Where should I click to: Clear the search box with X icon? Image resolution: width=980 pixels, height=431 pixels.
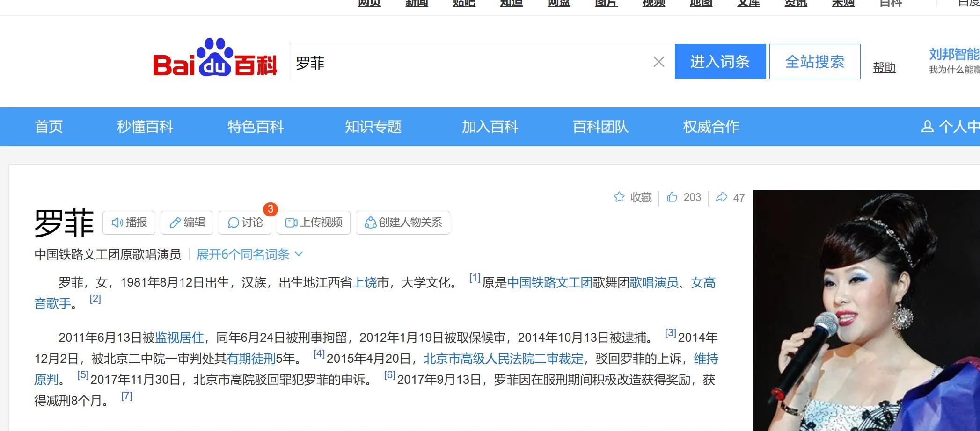(658, 62)
